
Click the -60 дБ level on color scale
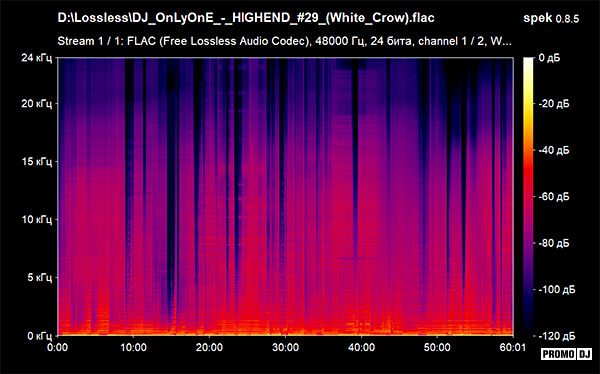[x=554, y=197]
